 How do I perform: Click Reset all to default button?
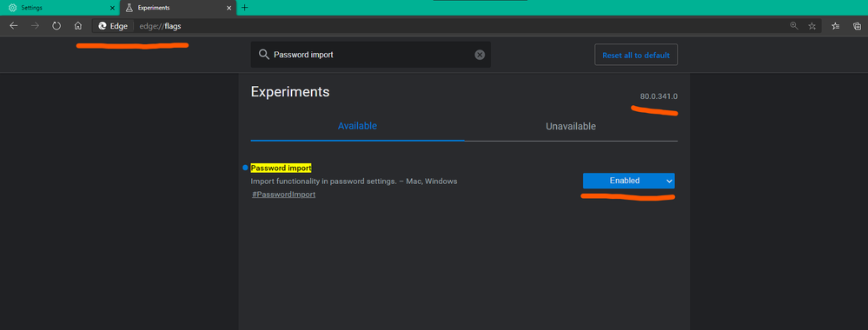(636, 56)
